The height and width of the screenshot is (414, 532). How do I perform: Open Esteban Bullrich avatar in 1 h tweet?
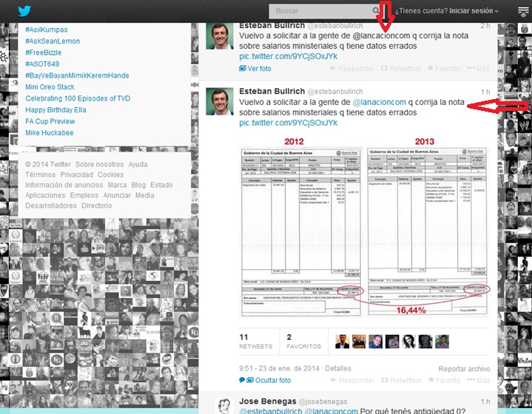click(220, 101)
